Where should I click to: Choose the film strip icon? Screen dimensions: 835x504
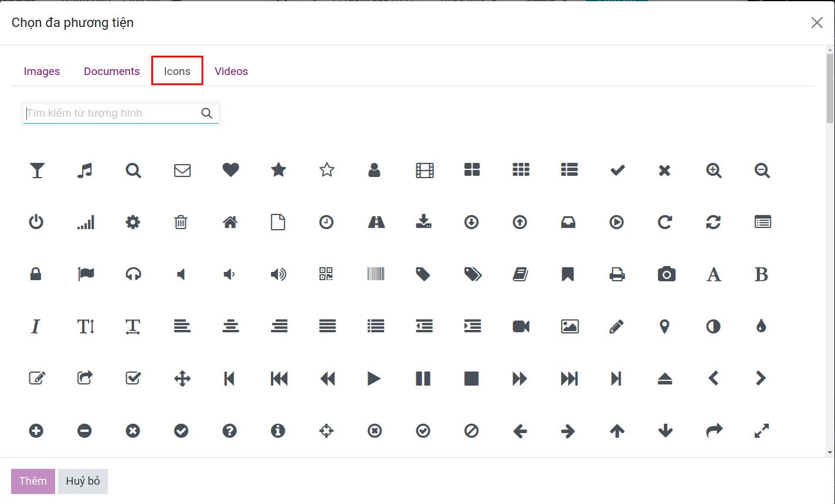(425, 171)
